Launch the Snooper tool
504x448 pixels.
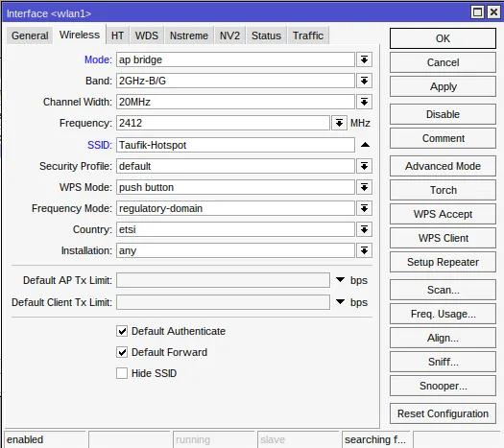(443, 386)
